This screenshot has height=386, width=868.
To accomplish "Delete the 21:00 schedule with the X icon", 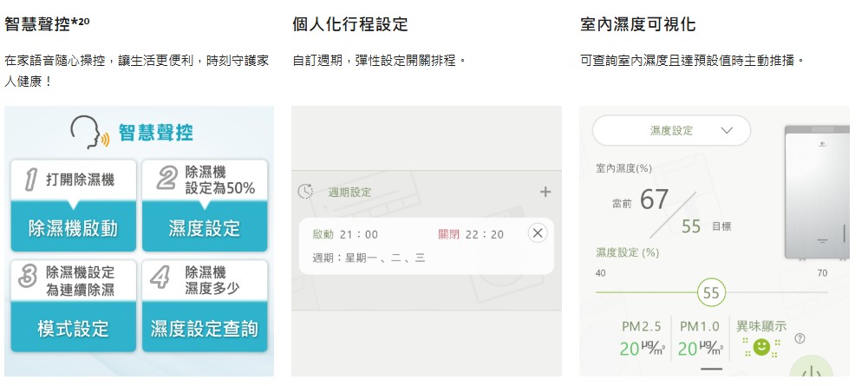I will pos(538,233).
